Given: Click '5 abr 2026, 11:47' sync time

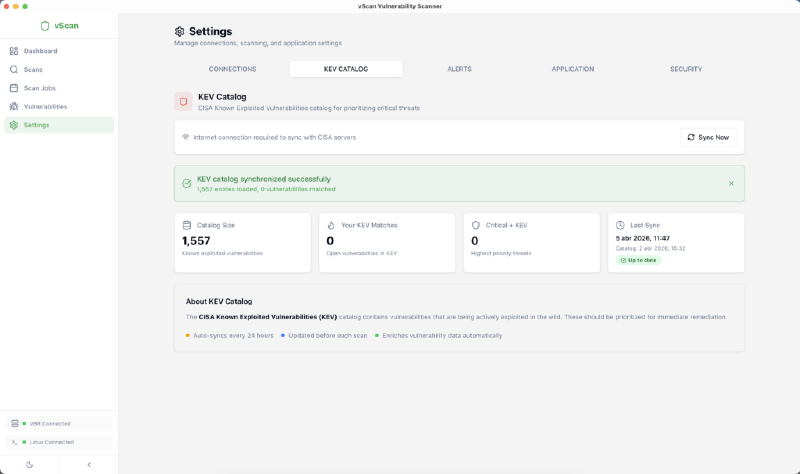Looking at the screenshot, I should (643, 238).
